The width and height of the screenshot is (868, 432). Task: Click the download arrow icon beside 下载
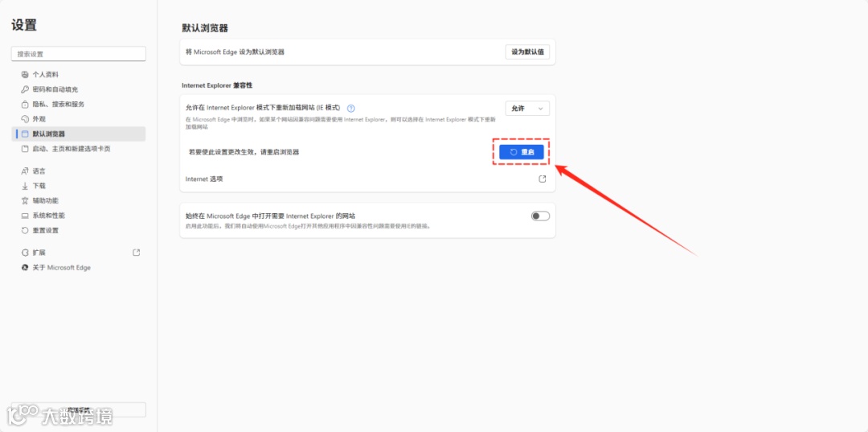24,186
